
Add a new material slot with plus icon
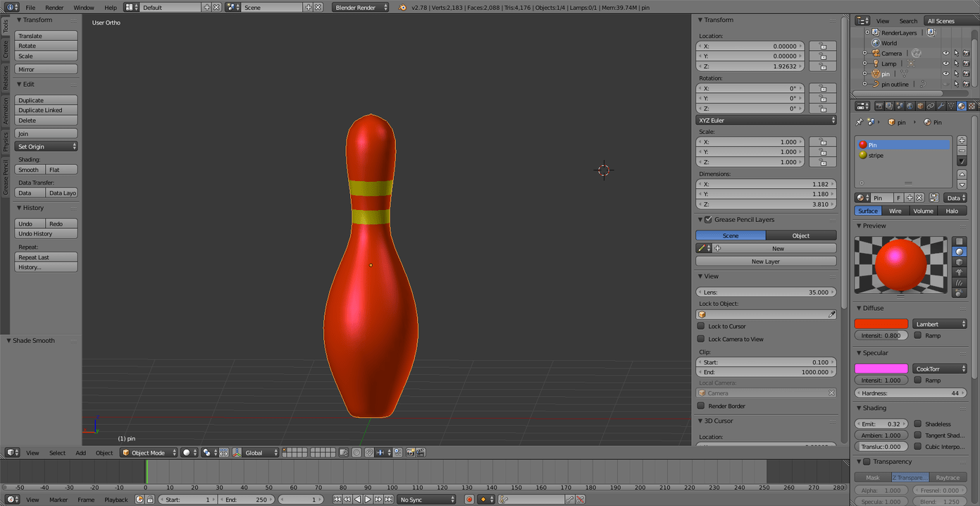(x=962, y=140)
